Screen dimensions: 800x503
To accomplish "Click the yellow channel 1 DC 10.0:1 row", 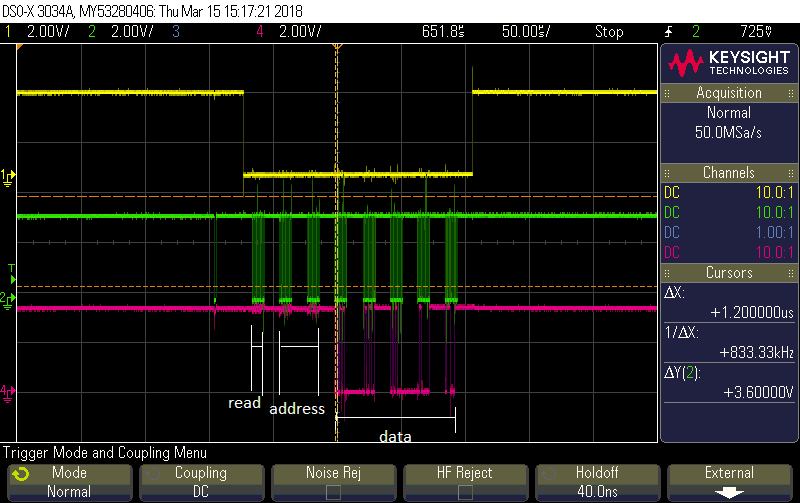I will 729,193.
